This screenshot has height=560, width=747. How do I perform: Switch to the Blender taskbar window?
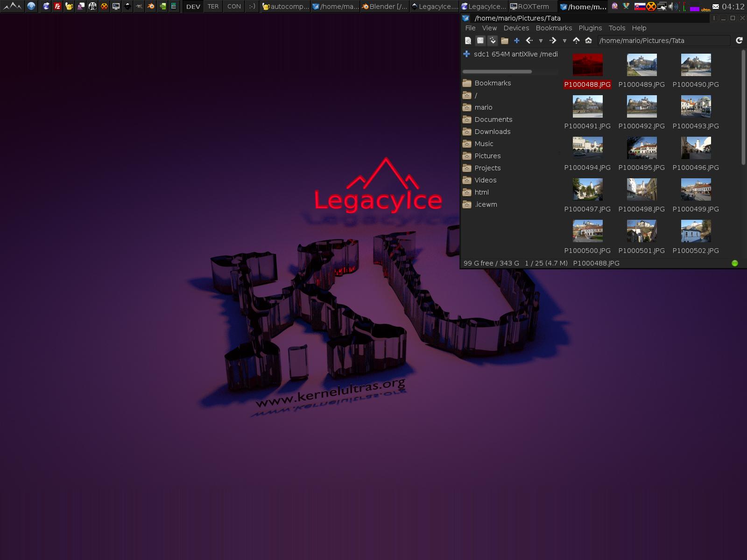point(385,7)
